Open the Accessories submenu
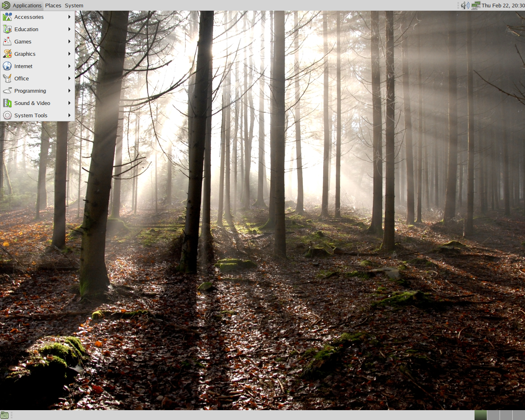This screenshot has width=525, height=420. [x=37, y=17]
